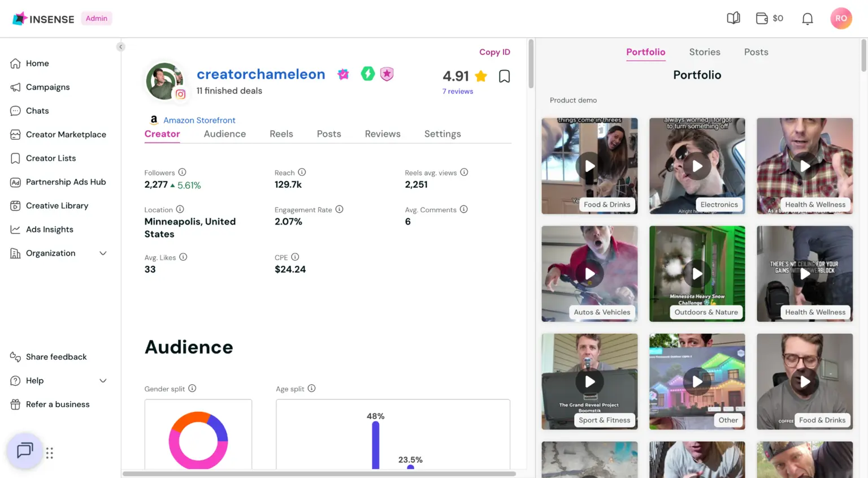Bookmark the creator with the bookmark icon

click(504, 76)
